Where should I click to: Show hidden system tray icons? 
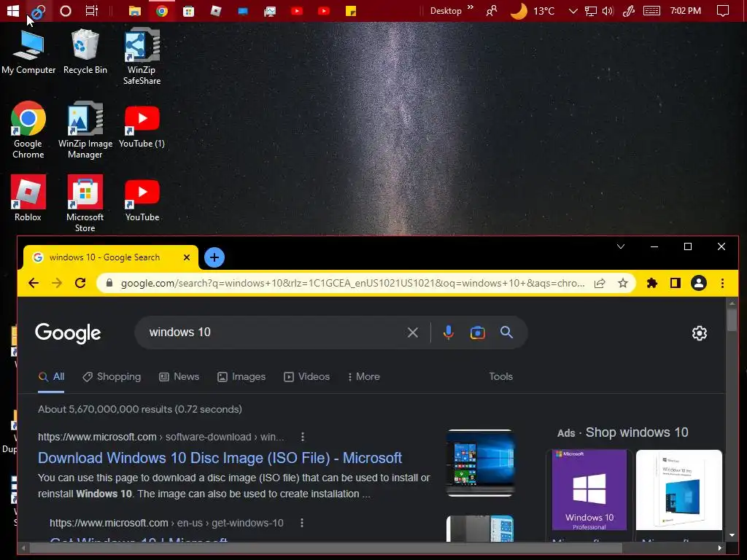point(573,11)
